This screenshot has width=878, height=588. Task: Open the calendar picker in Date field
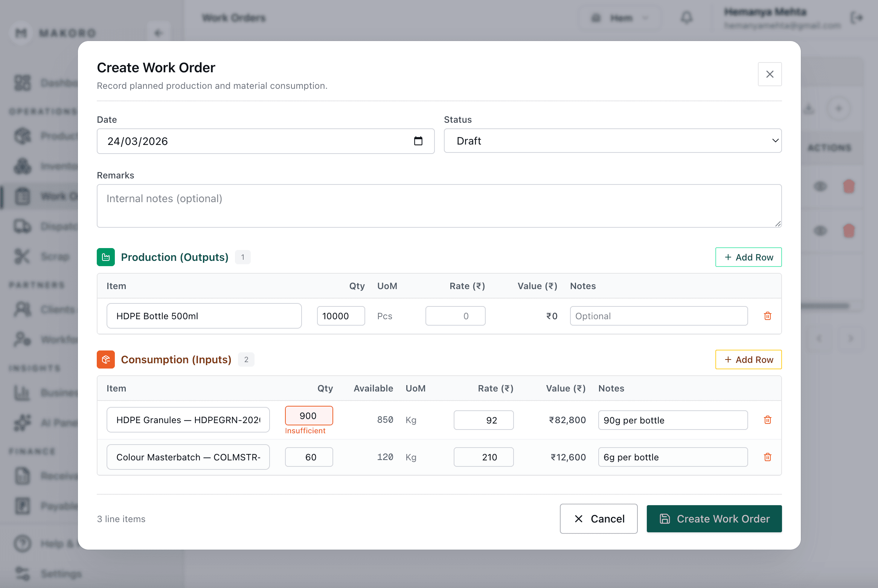pyautogui.click(x=418, y=141)
